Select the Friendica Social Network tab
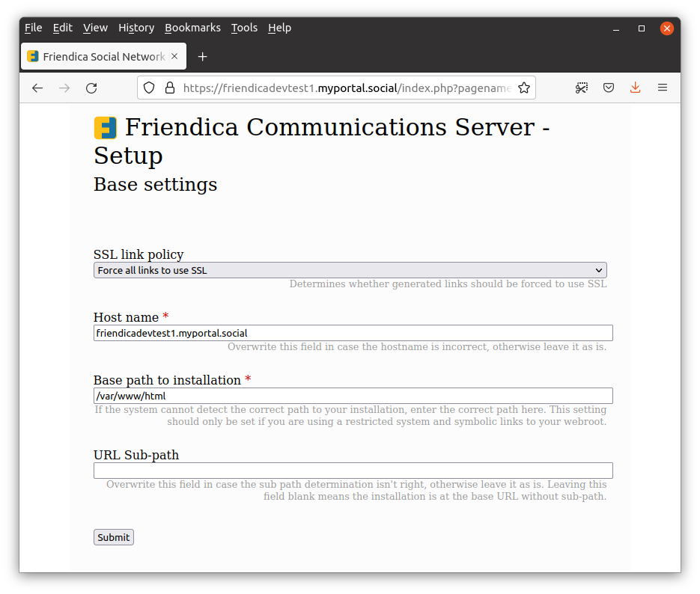 coord(96,57)
